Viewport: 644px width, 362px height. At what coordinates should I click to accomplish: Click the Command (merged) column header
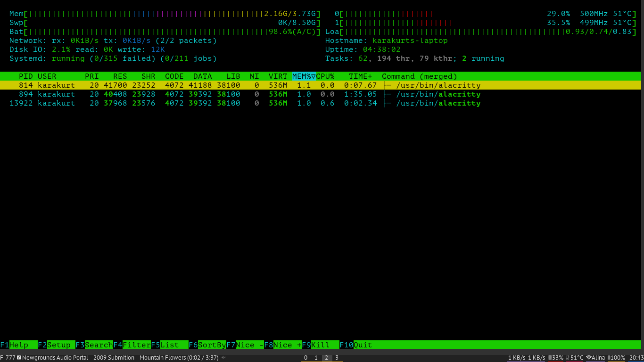coord(420,76)
